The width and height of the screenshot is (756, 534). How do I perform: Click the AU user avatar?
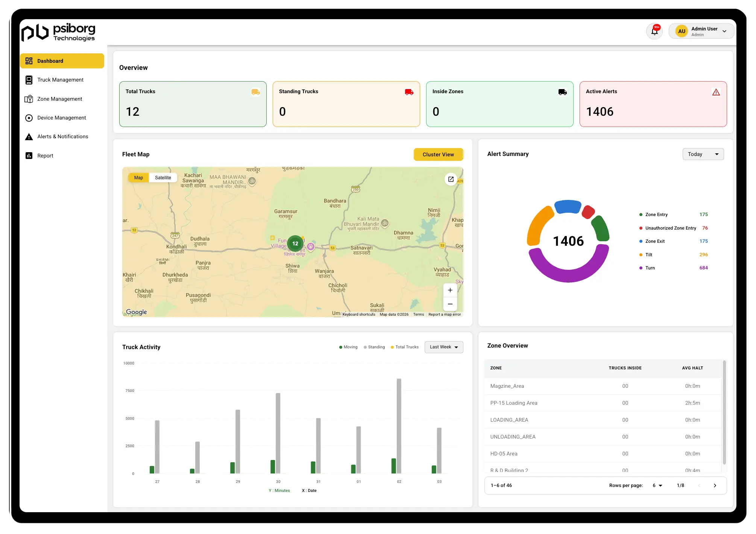[682, 31]
